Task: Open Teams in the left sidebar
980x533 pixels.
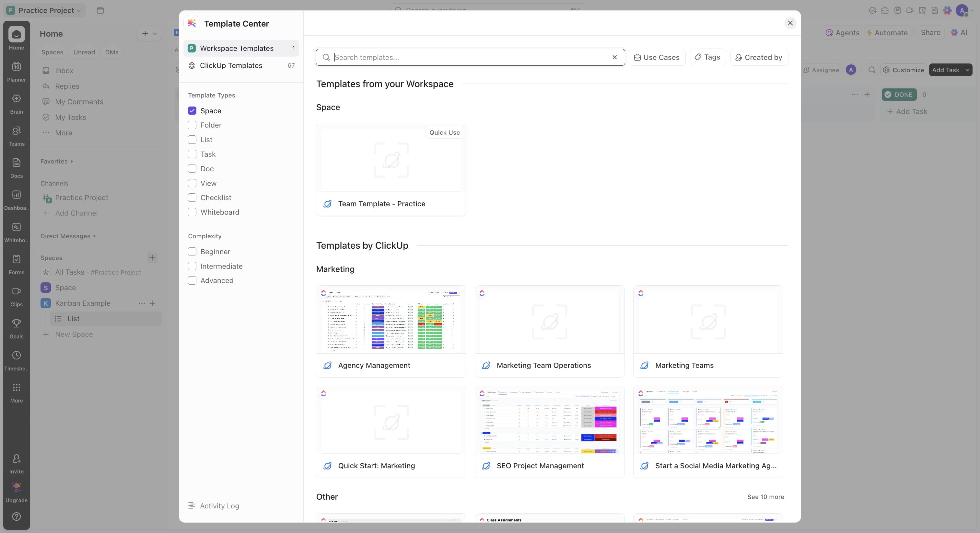Action: click(x=16, y=136)
